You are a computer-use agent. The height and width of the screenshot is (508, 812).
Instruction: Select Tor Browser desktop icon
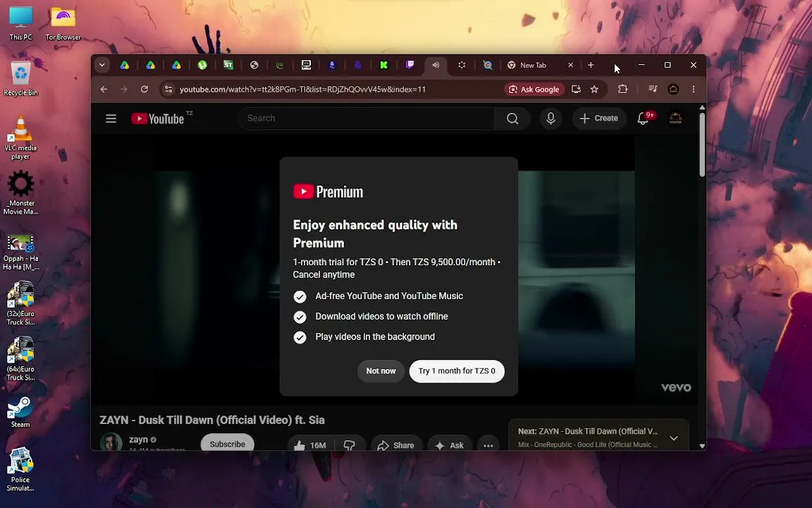(x=63, y=23)
